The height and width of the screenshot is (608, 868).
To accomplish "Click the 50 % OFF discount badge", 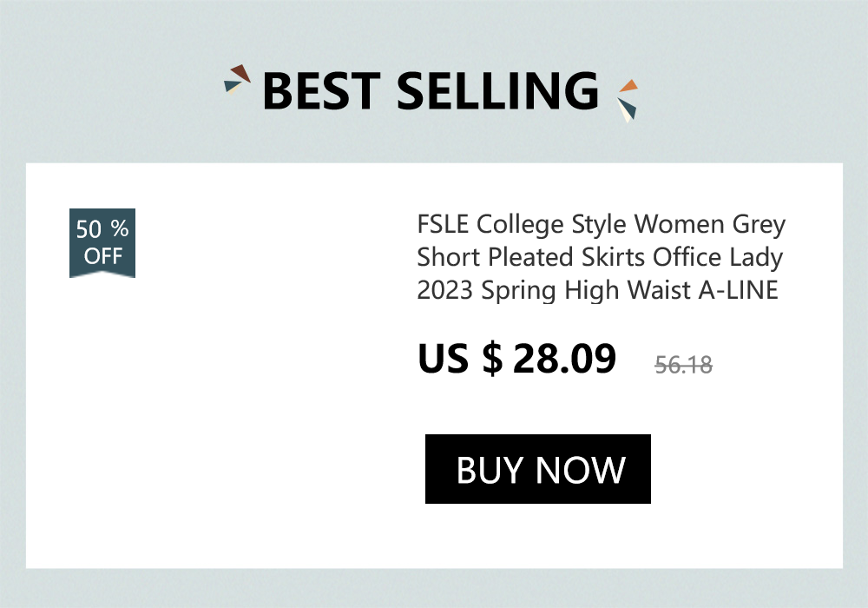I will [x=102, y=243].
